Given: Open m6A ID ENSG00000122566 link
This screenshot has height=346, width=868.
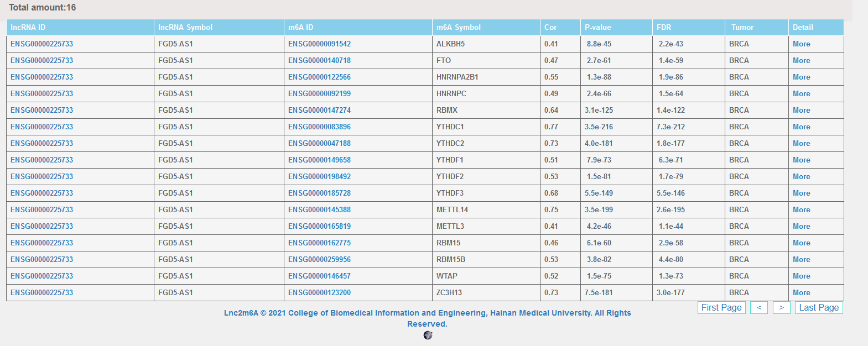Looking at the screenshot, I should point(319,77).
